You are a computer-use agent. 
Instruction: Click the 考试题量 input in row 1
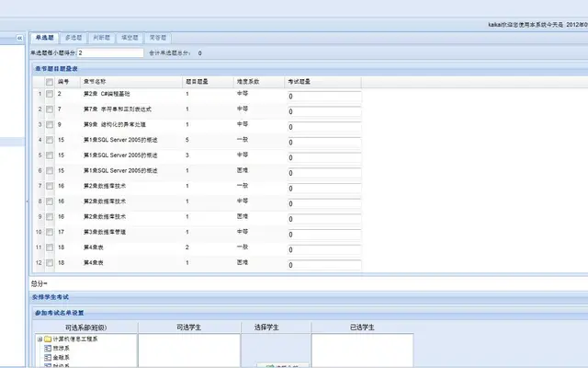[324, 97]
